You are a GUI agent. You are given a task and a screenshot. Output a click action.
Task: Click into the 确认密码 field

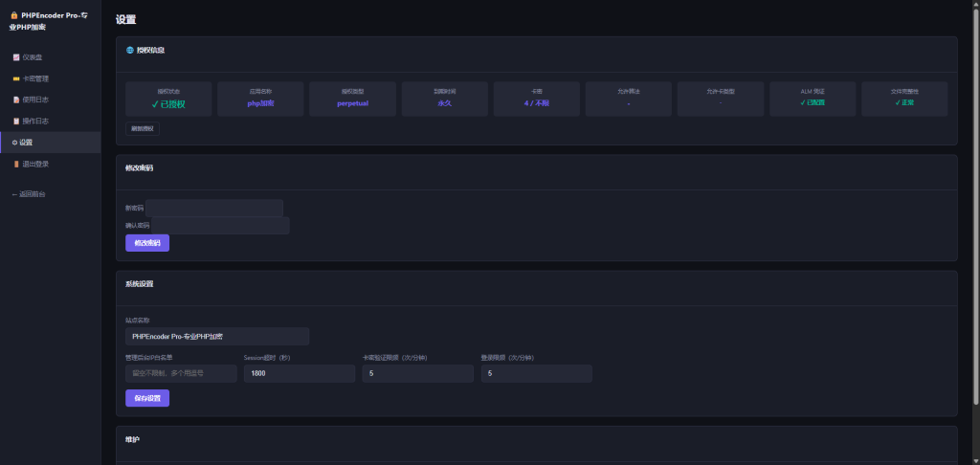point(220,226)
